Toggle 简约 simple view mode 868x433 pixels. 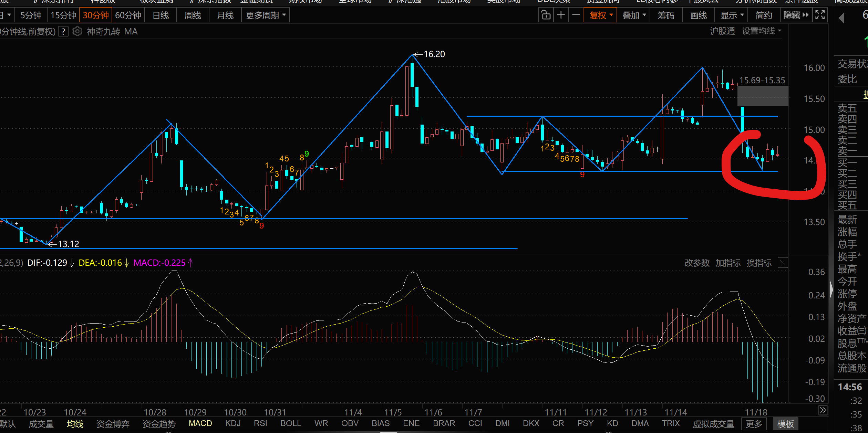764,15
